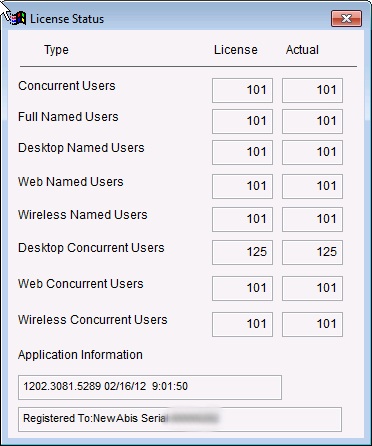Screen dimensions: 372x446
Task: Click the Wireless Concurrent Users label
Action: point(93,320)
